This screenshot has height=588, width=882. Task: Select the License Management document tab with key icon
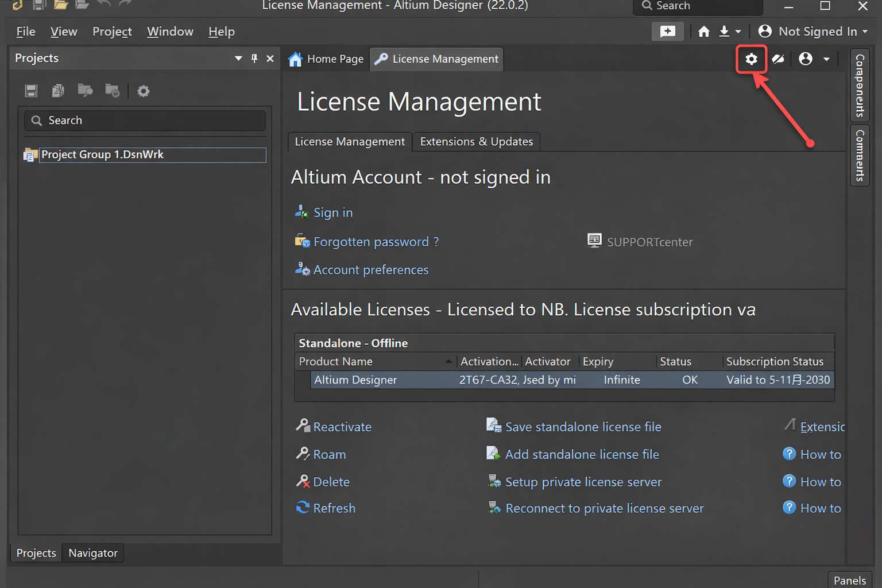click(436, 59)
